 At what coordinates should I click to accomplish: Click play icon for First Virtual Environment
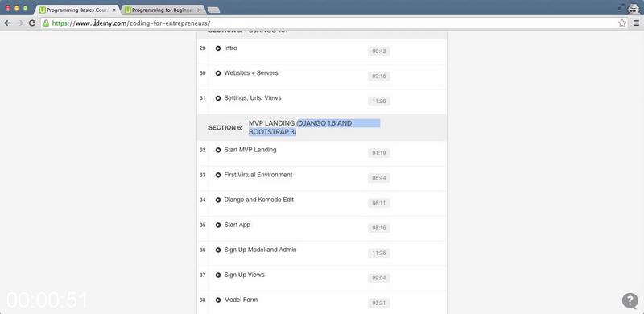pyautogui.click(x=218, y=175)
